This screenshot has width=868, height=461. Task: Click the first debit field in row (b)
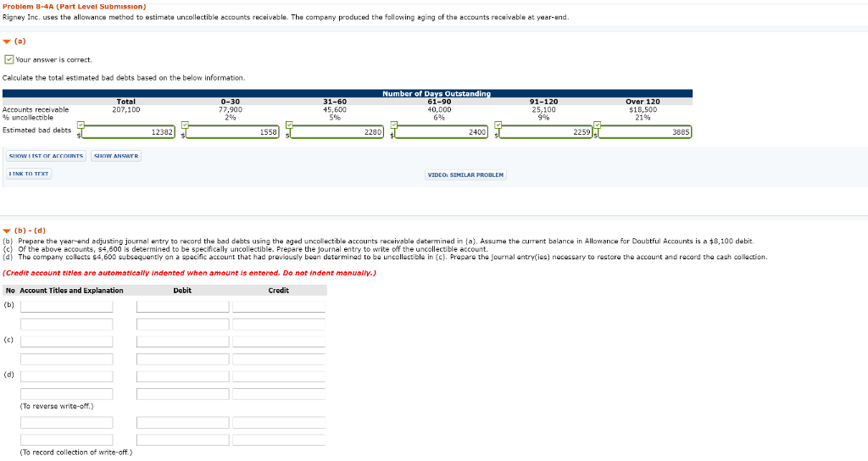(183, 307)
